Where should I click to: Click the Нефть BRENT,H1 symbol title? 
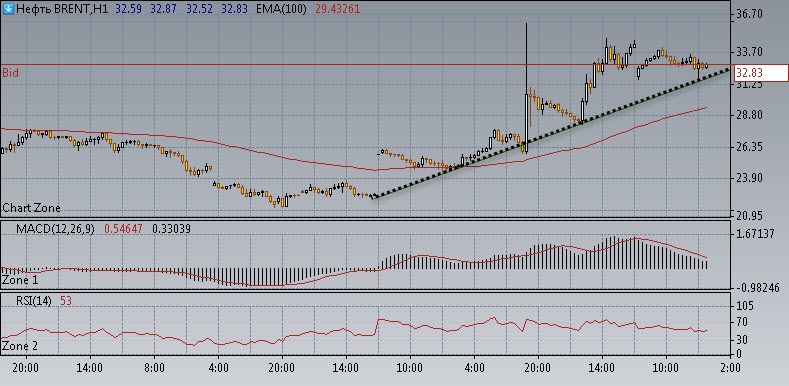pos(62,9)
